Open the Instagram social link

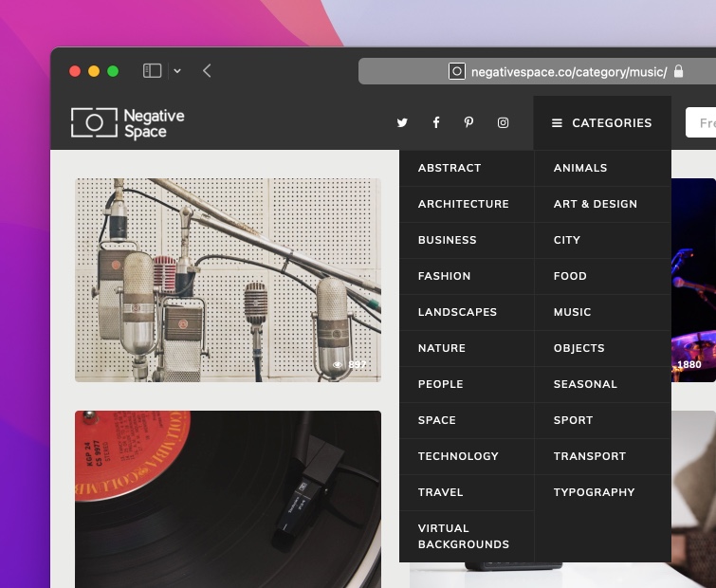pos(503,122)
